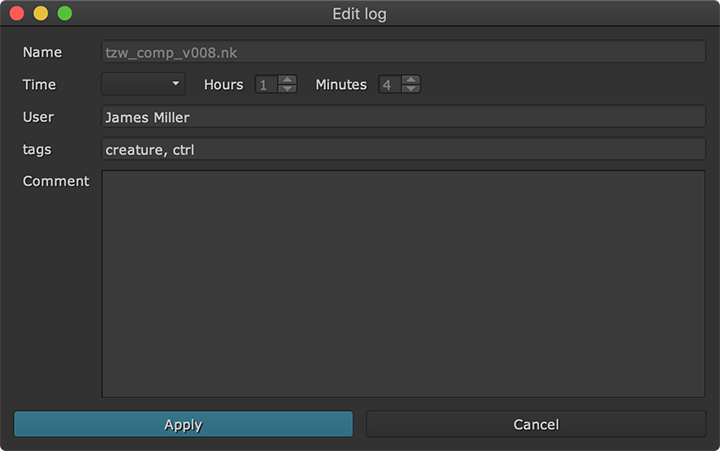This screenshot has height=451, width=720.
Task: Decrement Minutes using the down arrow
Action: (411, 90)
